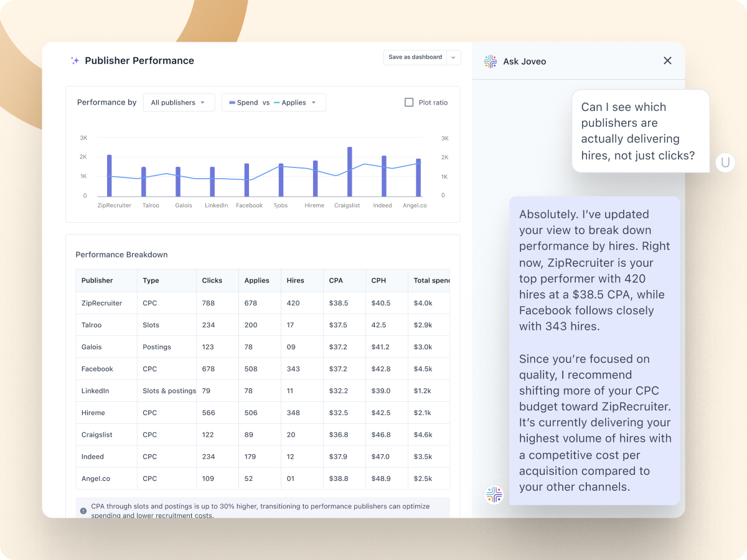The width and height of the screenshot is (747, 560).
Task: Select the ZipRecruiter row in the table
Action: (x=101, y=303)
